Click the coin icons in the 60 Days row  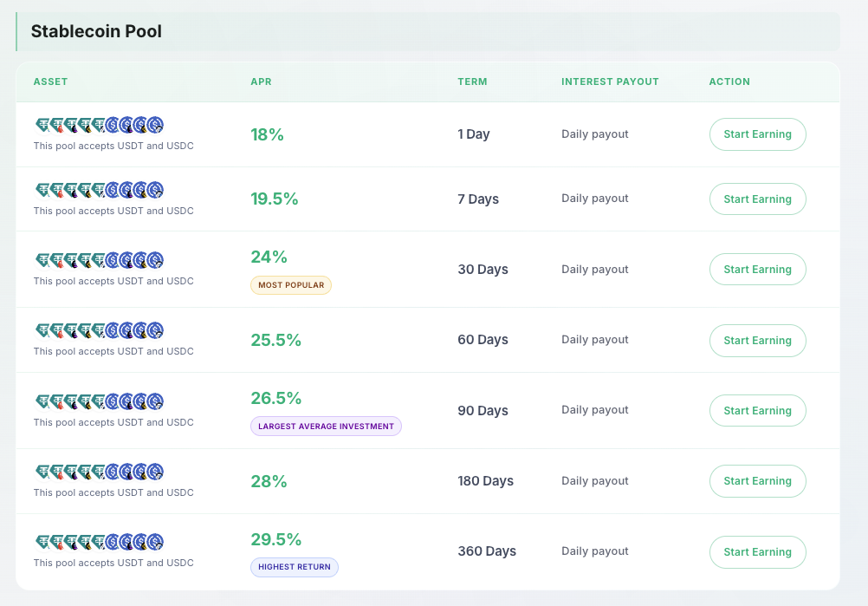(100, 330)
